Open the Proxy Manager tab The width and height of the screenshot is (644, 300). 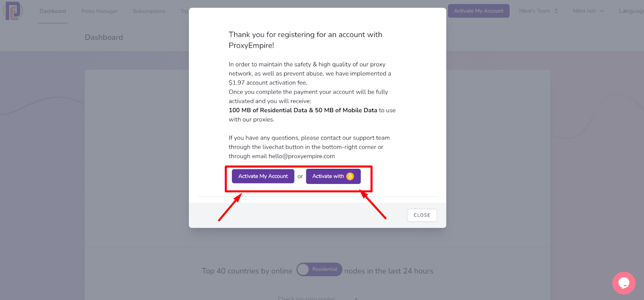point(99,11)
